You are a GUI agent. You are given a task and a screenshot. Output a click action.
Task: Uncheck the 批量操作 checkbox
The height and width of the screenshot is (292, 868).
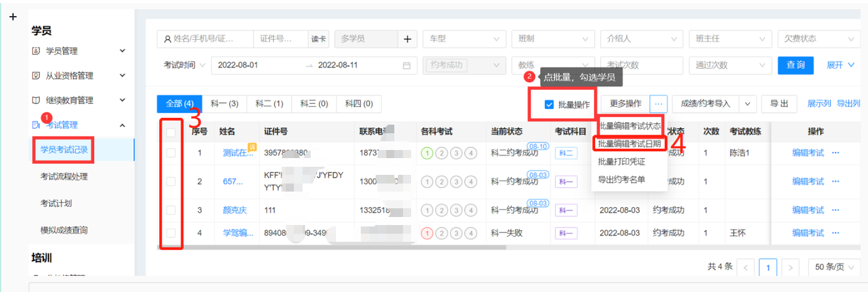pyautogui.click(x=549, y=105)
